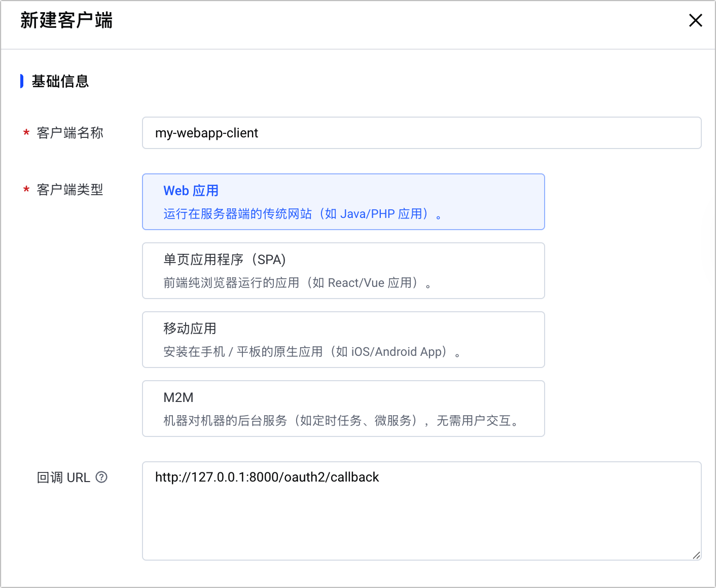Image resolution: width=716 pixels, height=588 pixels.
Task: Select the 移动应用 client type option
Action: point(343,340)
